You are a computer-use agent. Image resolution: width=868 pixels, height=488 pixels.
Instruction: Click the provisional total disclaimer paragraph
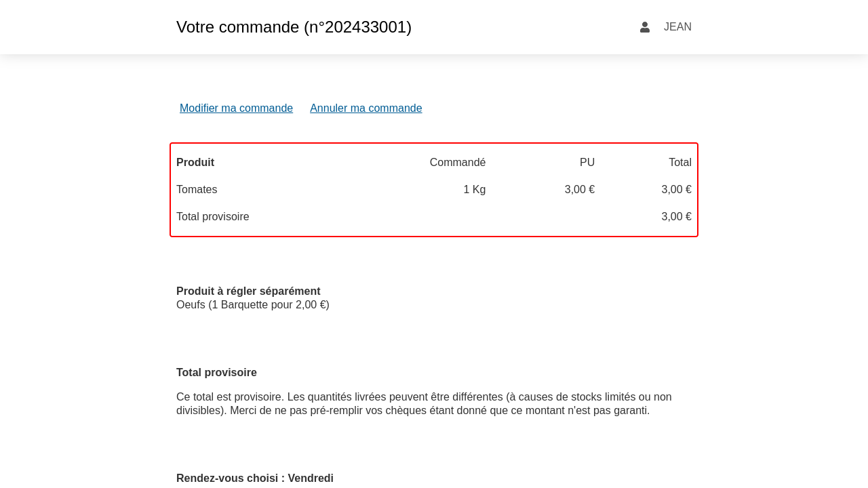pyautogui.click(x=424, y=404)
